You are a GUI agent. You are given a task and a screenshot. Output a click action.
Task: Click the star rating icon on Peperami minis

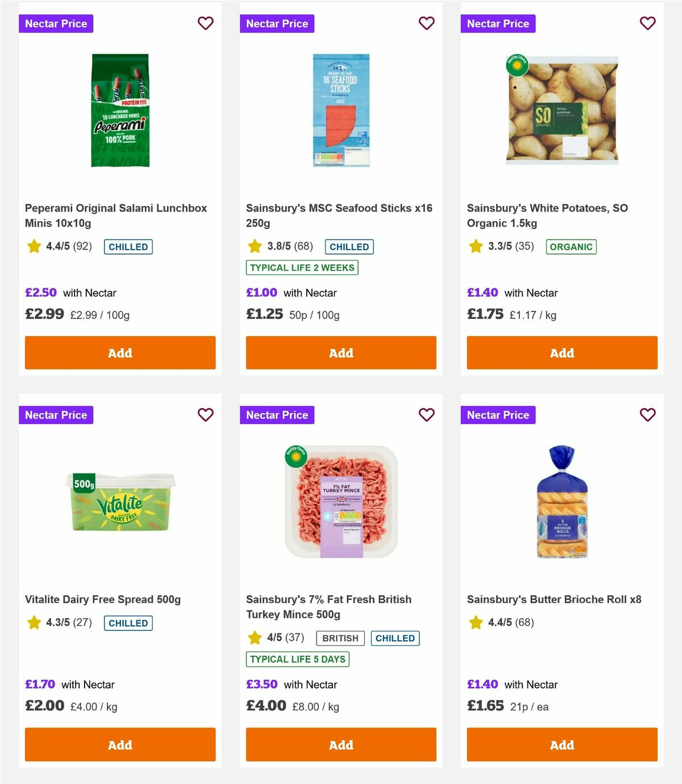point(34,246)
